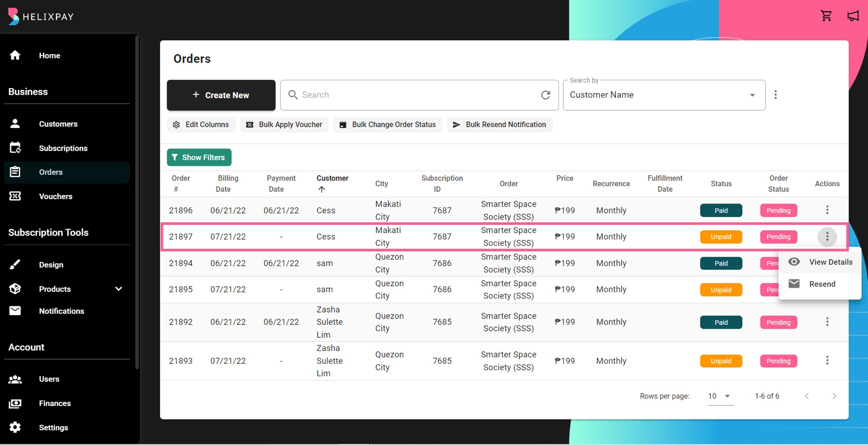
Task: Click the Design brush icon
Action: coord(15,264)
